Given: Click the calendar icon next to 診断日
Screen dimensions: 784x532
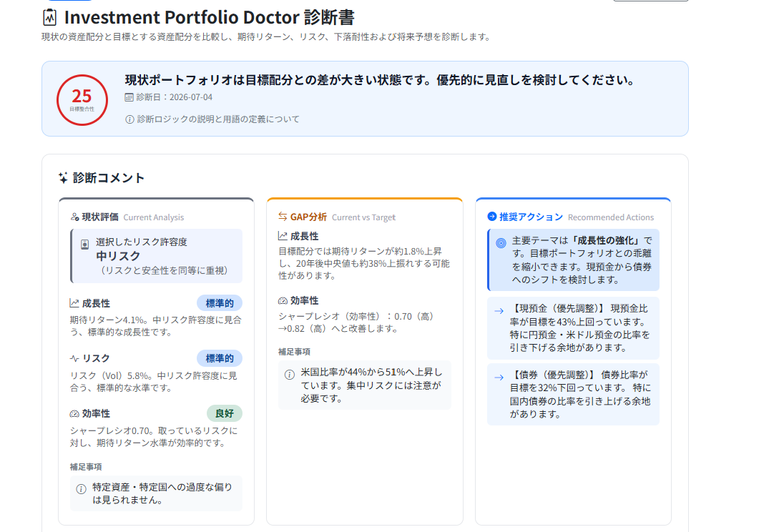Looking at the screenshot, I should click(129, 97).
